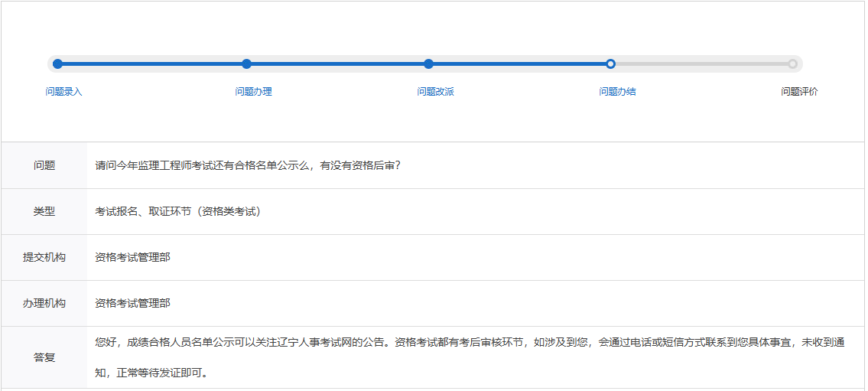868x391 pixels.
Task: Select the 问题办结 step label
Action: pos(618,92)
